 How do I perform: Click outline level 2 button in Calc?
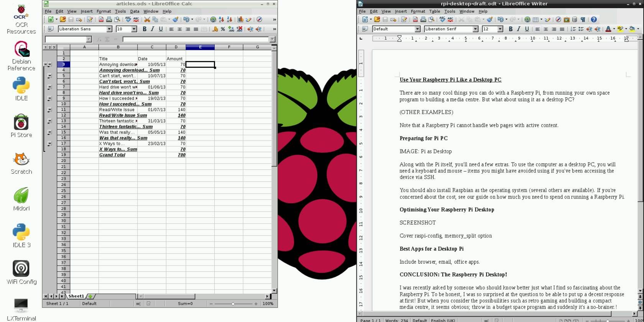pos(49,47)
